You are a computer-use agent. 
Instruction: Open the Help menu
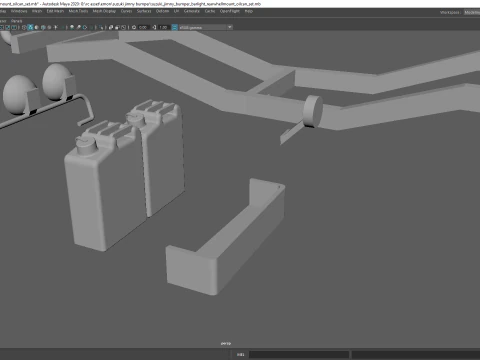pos(249,11)
